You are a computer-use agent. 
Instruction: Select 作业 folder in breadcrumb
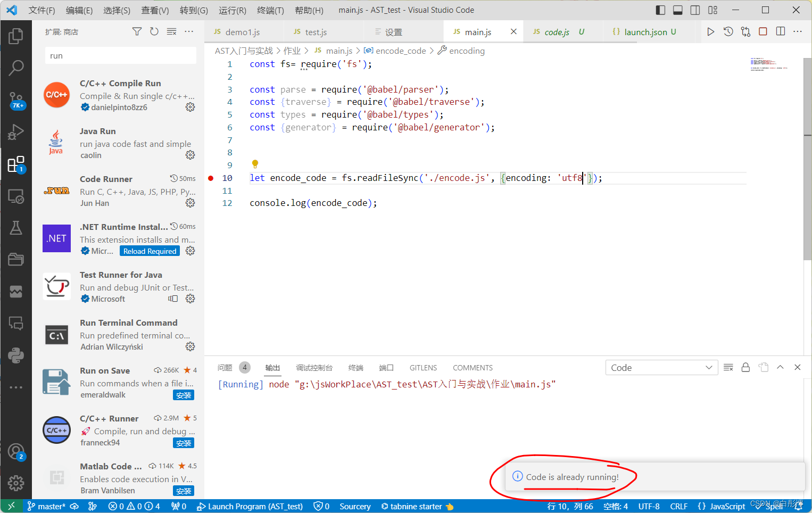292,51
